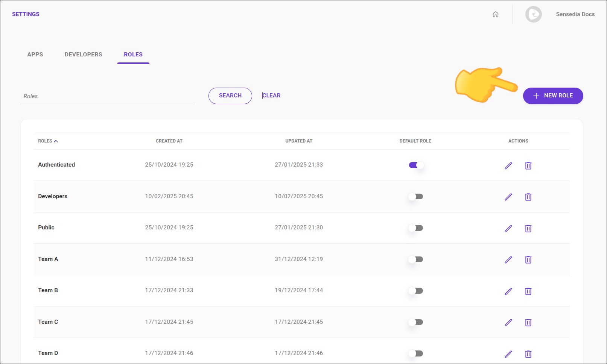
Task: Open the DEVELOPERS tab
Action: [x=83, y=54]
